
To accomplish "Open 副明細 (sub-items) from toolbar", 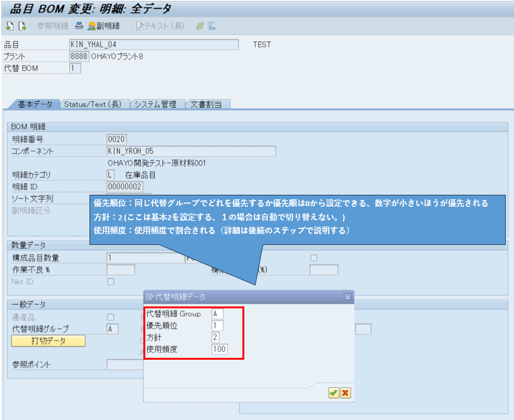I will (103, 26).
